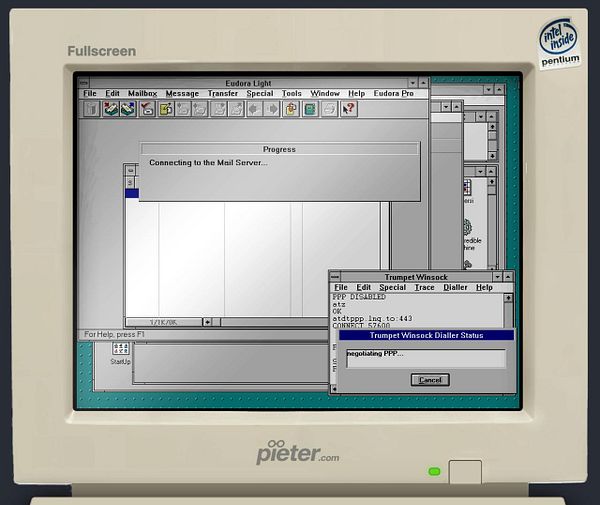Click Trumpet Winsock log scroll-up arrow
The height and width of the screenshot is (505, 600).
[x=508, y=298]
